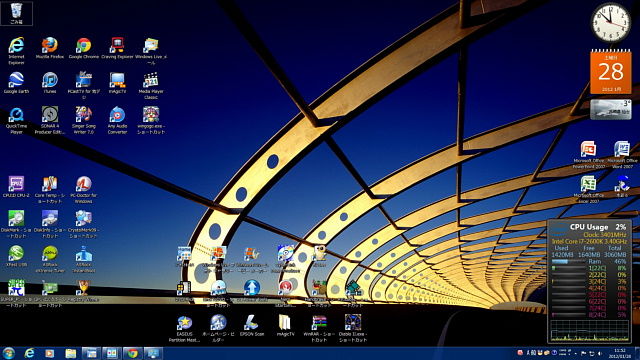Select the SUPER PI shortcut icon
This screenshot has width=640, height=360.
coord(16,293)
